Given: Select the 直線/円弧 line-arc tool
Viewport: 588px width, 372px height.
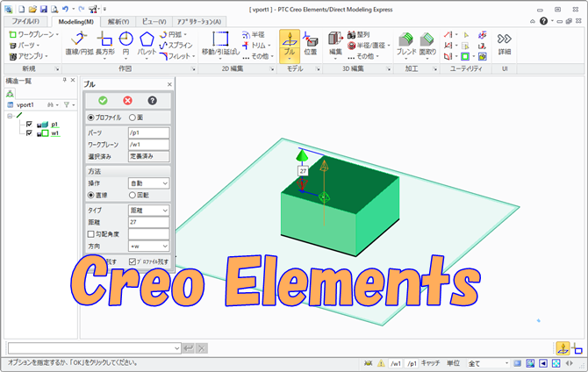Looking at the screenshot, I should (79, 44).
